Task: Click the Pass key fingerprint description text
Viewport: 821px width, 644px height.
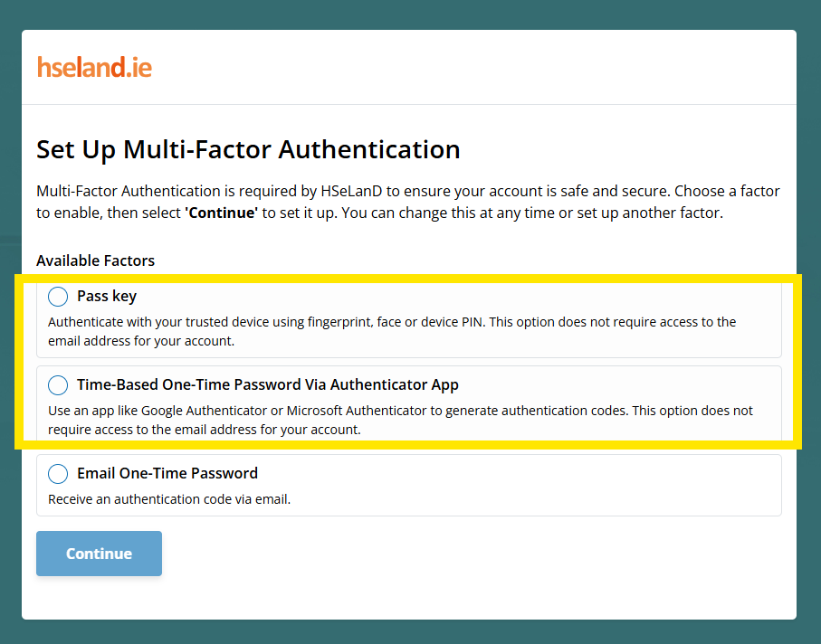Action: pos(394,330)
